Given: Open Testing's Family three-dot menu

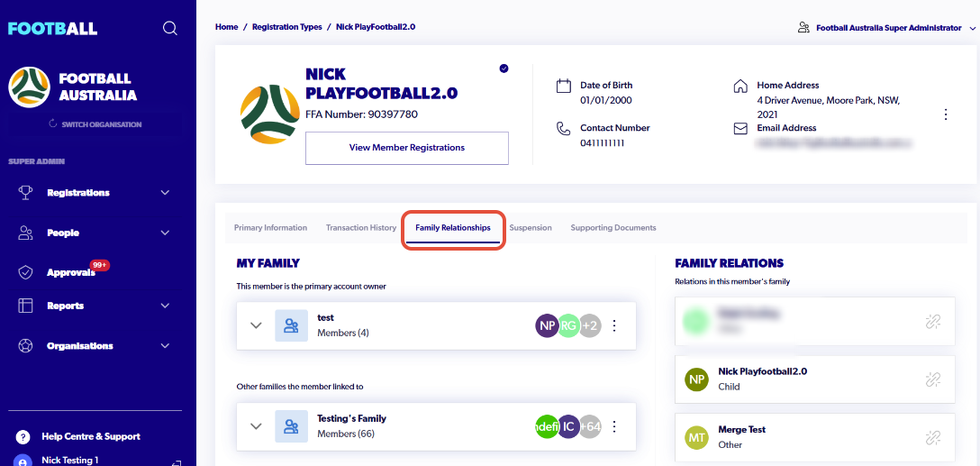Looking at the screenshot, I should [614, 426].
